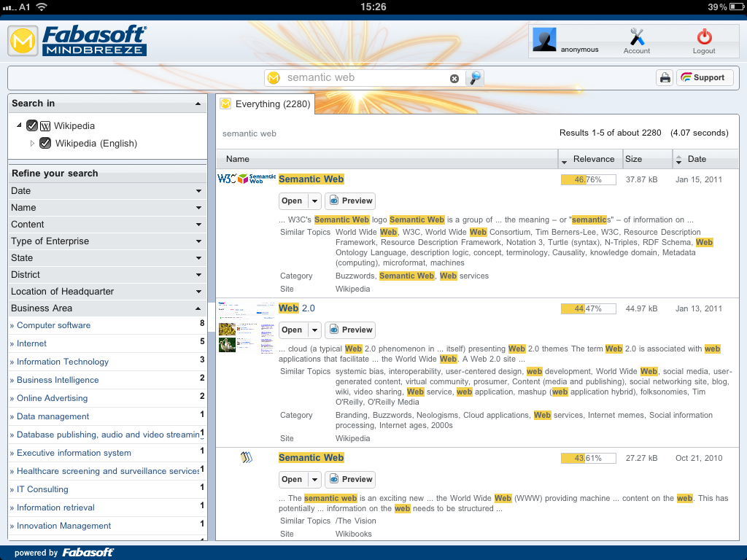
Task: Click the Fabasoft Mindbreeze logo icon
Action: coord(23,41)
